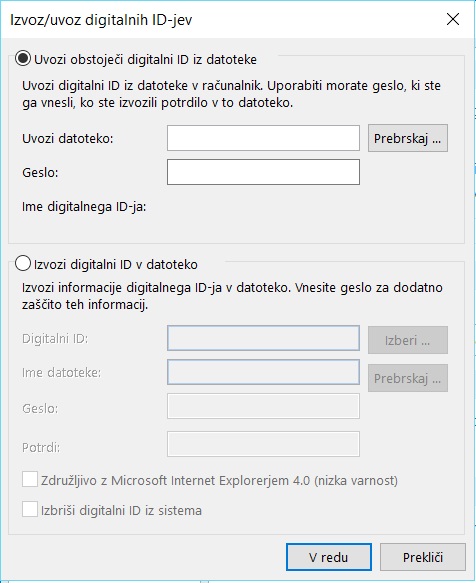Click the 'Uvozi datoteko' text field

pos(263,138)
